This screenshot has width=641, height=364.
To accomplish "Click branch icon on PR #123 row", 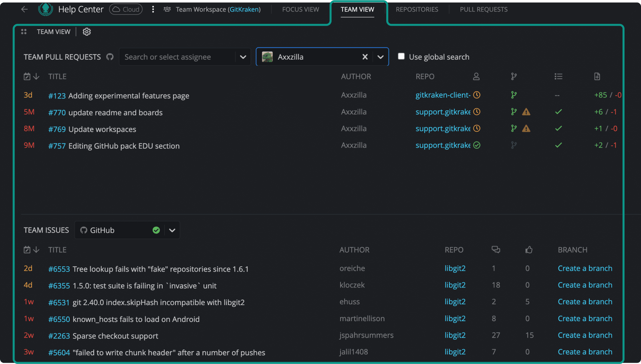I will [514, 95].
